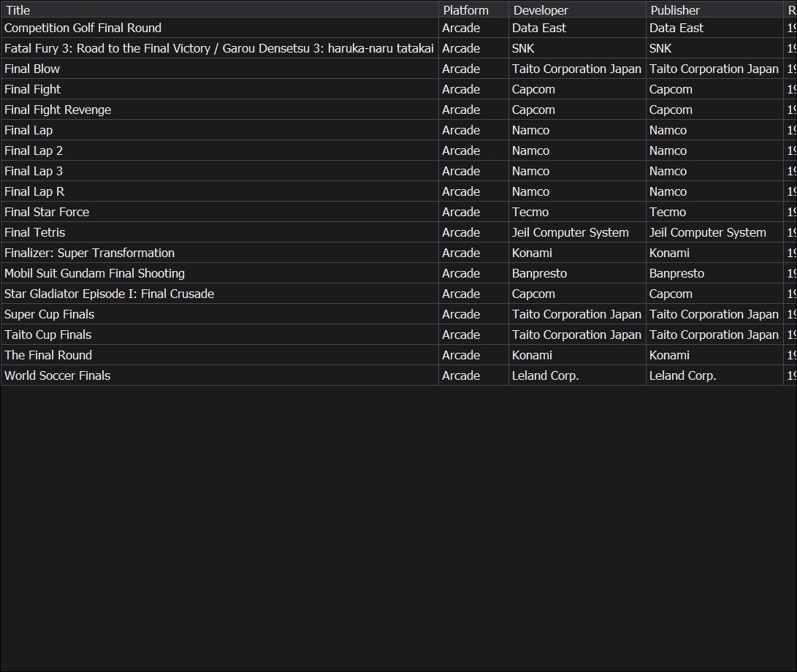Click the Arcade platform for World Soccer Finals
Screen dimensions: 797x672
tap(460, 375)
